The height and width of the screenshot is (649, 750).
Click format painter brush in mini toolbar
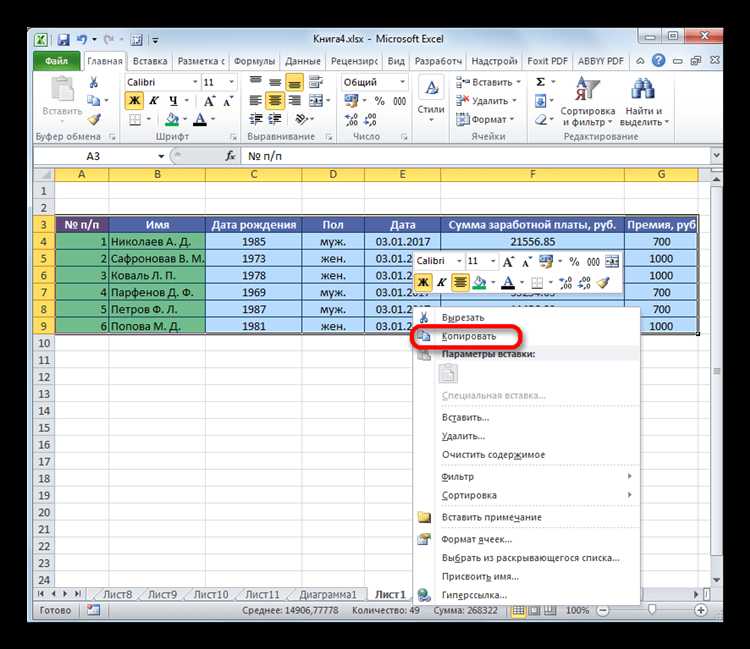point(604,282)
